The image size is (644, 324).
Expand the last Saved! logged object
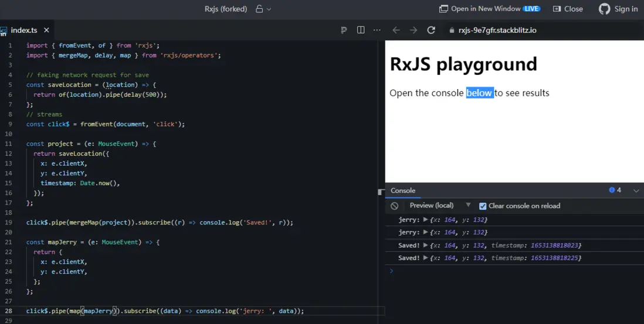(426, 258)
